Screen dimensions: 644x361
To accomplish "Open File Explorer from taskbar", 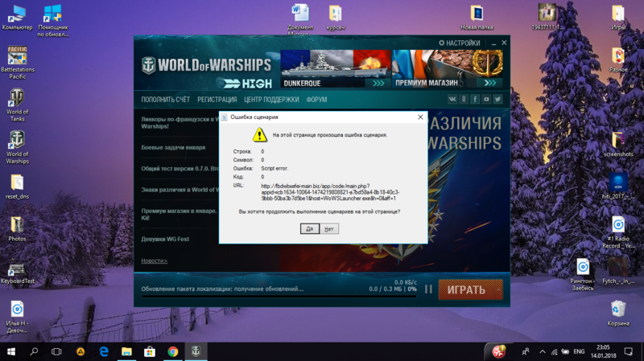I will tap(126, 351).
